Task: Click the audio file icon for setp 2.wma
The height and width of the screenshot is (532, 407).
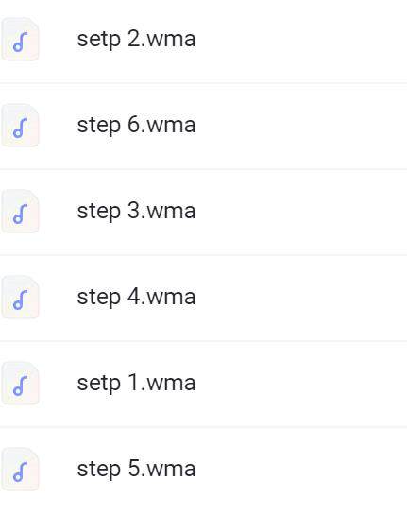Action: point(20,40)
